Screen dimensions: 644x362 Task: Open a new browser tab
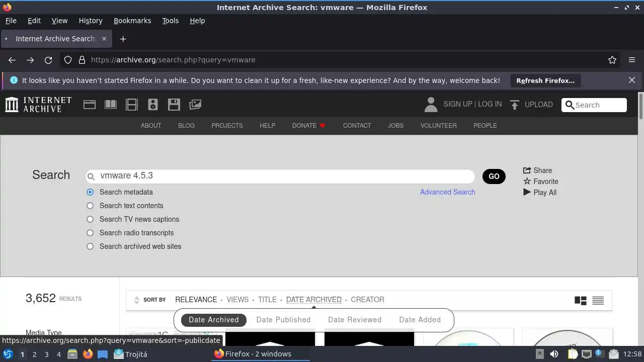(x=123, y=39)
